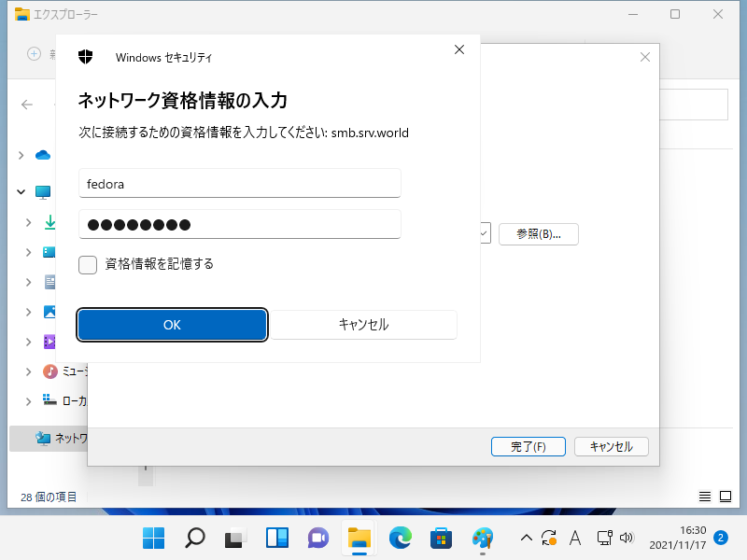Enable the 資格情報を記憶する checkbox

tap(88, 264)
